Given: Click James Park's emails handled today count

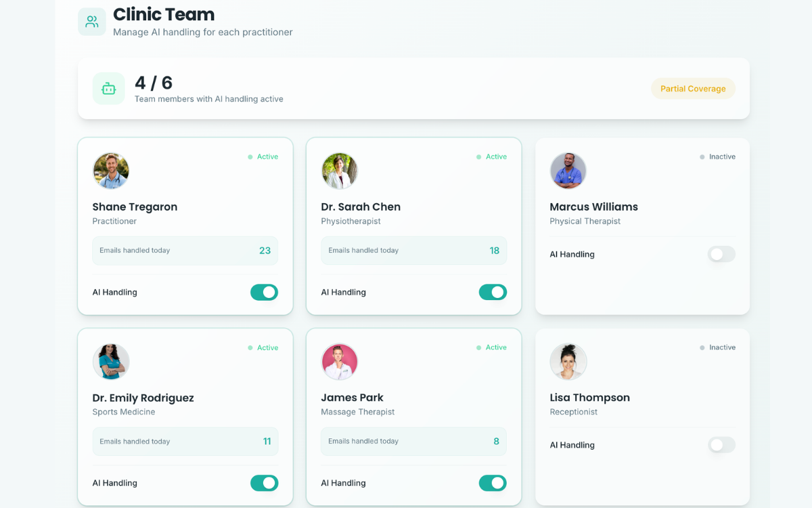Looking at the screenshot, I should tap(496, 442).
